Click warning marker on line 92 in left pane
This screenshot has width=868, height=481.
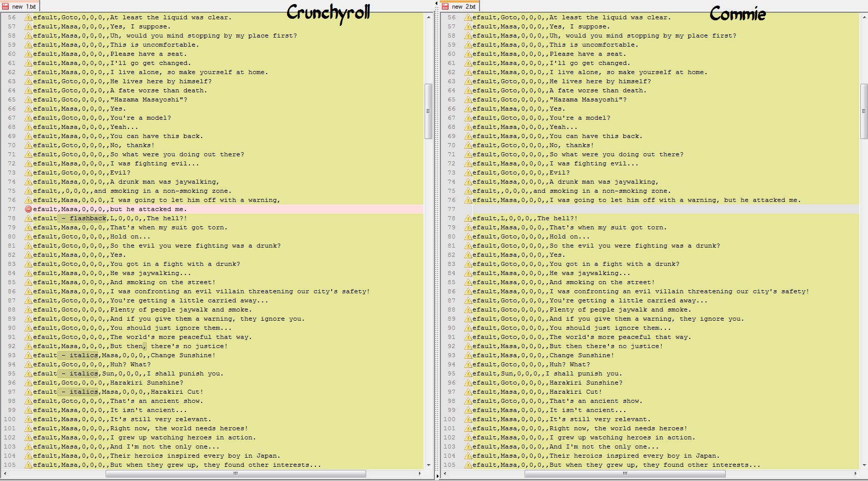click(x=28, y=346)
